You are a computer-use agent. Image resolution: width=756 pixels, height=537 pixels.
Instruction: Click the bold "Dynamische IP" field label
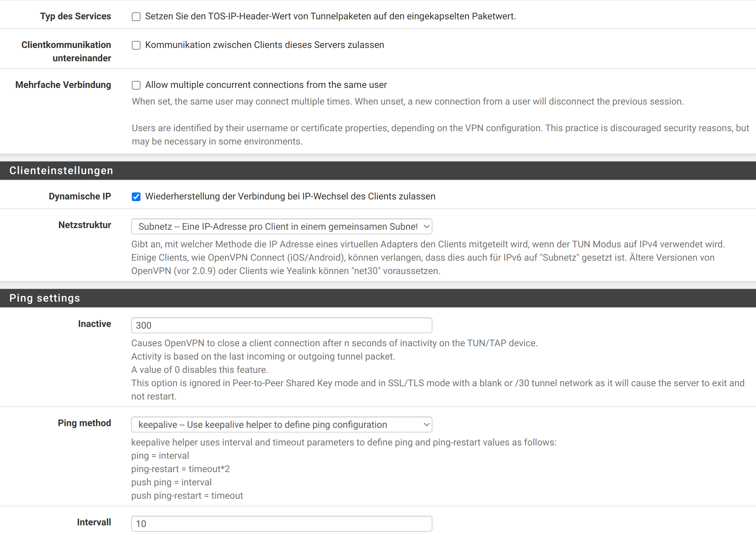80,196
